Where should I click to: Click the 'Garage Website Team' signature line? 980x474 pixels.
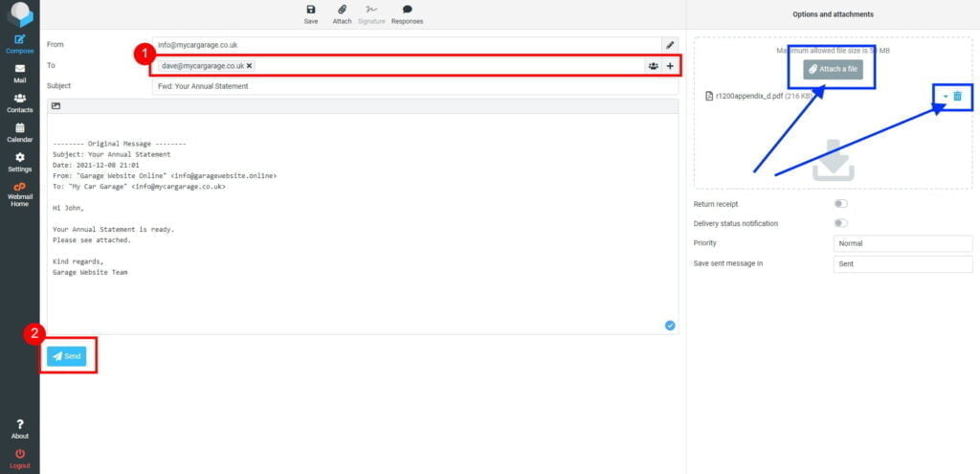point(91,273)
